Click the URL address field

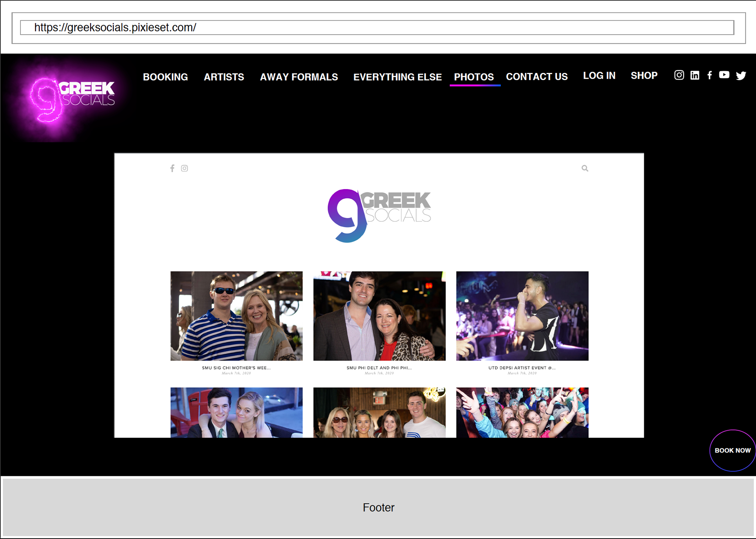point(377,28)
